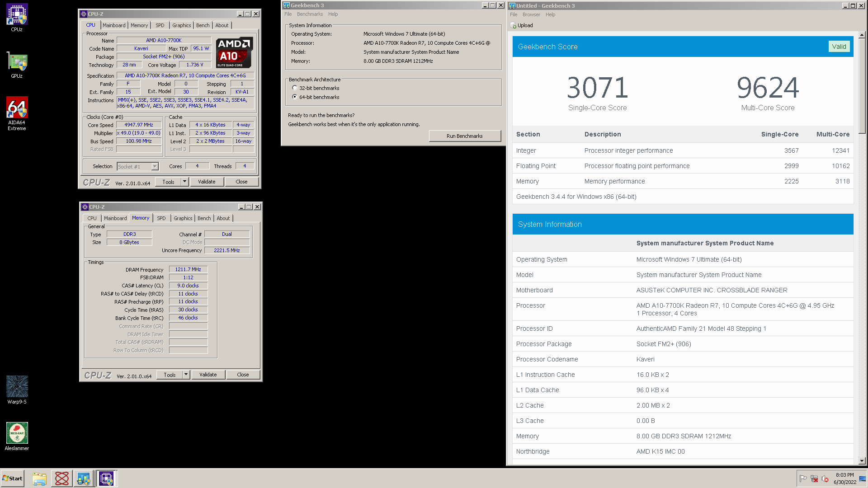Click the Processor Codename Kaveri row
The height and width of the screenshot is (488, 868).
(x=683, y=359)
